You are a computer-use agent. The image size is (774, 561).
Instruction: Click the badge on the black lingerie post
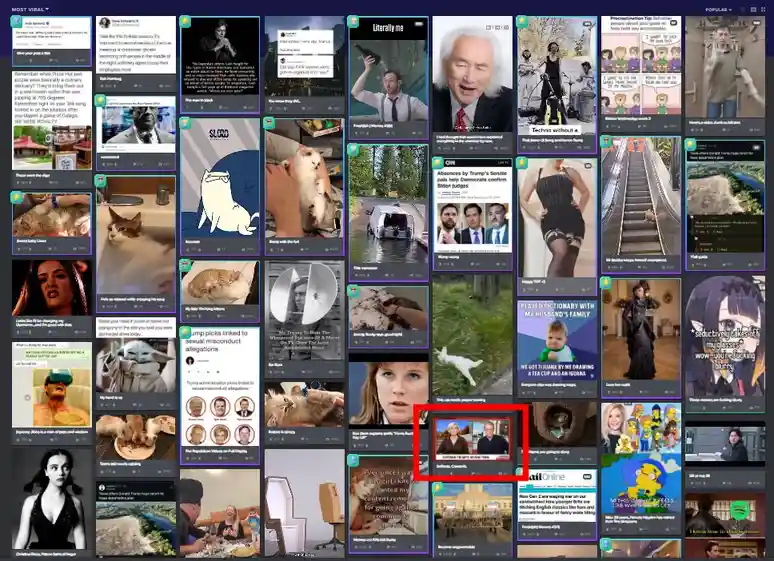[x=522, y=162]
